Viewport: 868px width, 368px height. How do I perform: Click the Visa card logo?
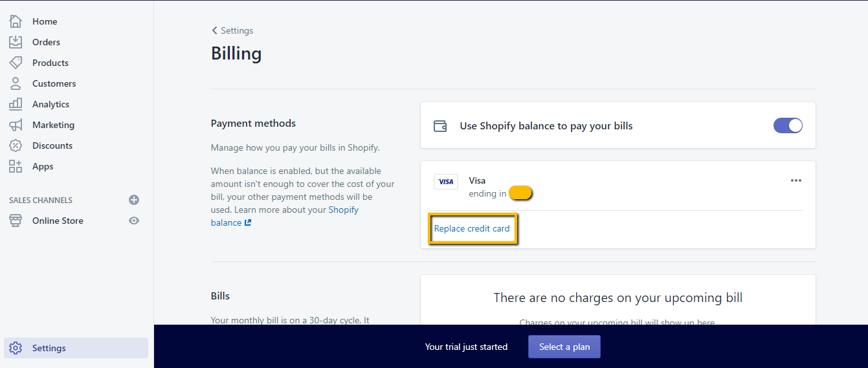pyautogui.click(x=446, y=182)
